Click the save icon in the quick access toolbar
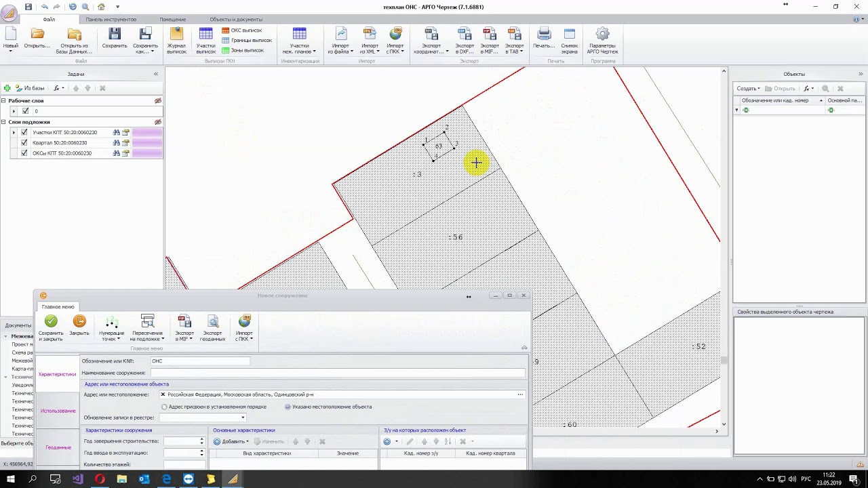The height and width of the screenshot is (488, 868). click(28, 7)
